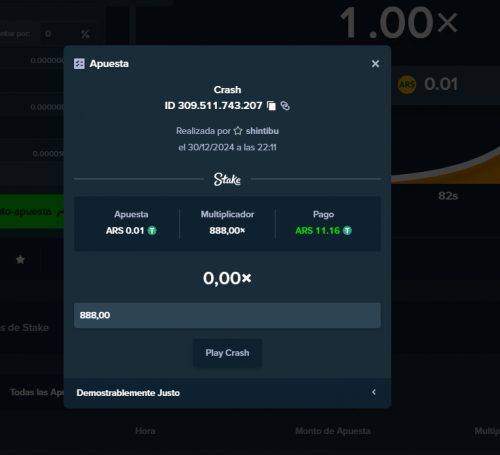Viewport: 500px width, 455px height.
Task: Click the Tether icon beside ARS 11.16
Action: 347,231
